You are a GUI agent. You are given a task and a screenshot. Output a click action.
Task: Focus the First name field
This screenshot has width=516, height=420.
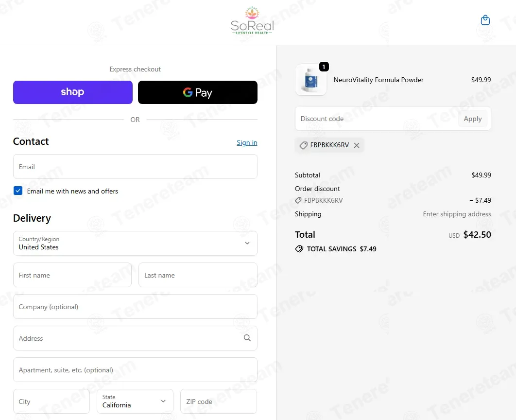coord(72,275)
